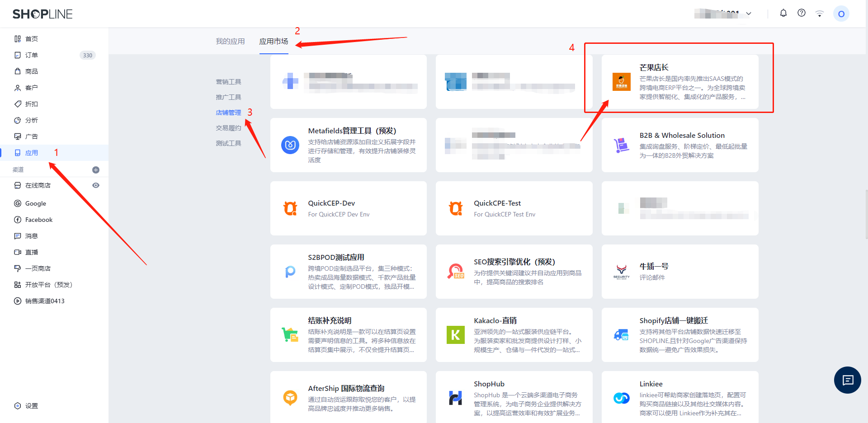
Task: Filter by 交易履约 category
Action: pos(228,128)
